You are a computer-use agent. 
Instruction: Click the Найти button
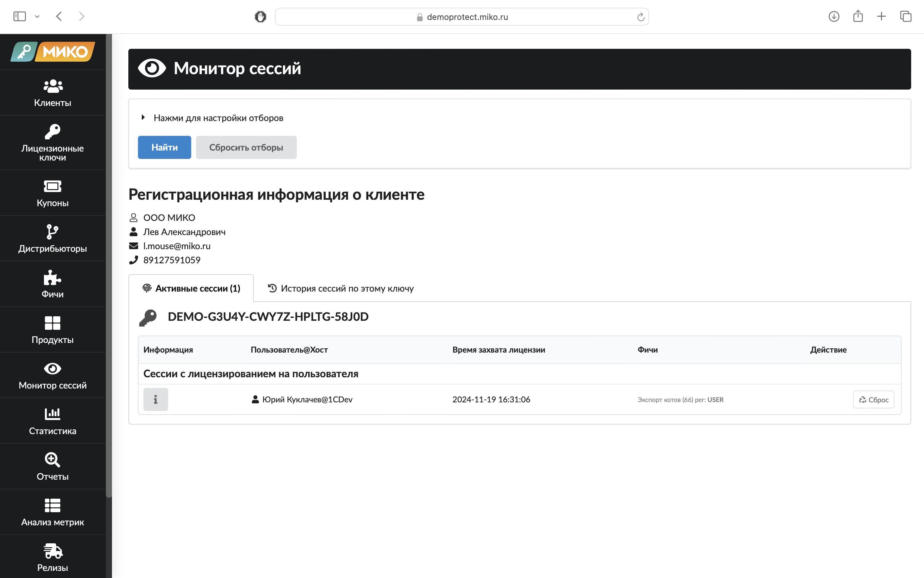165,147
